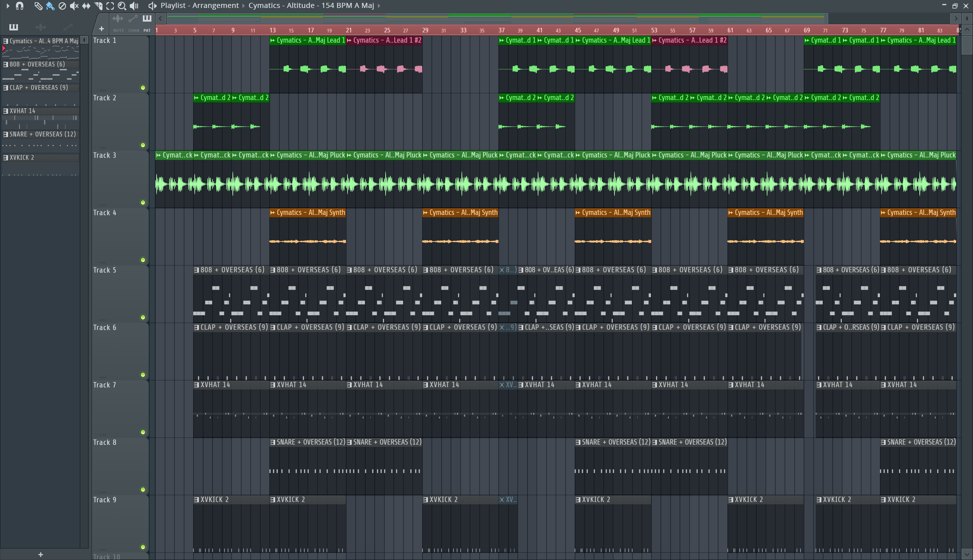Open arrow after Cymatics - Altitude title
This screenshot has height=560, width=973.
pos(379,6)
